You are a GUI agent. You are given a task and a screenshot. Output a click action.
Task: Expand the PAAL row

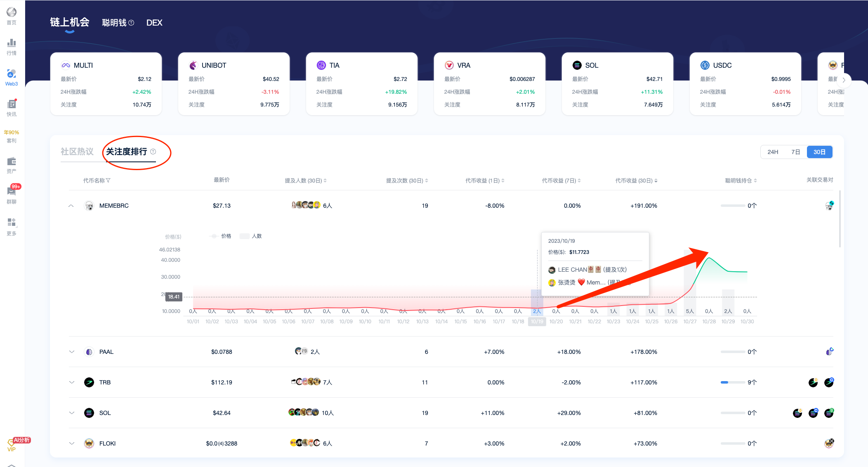(71, 352)
